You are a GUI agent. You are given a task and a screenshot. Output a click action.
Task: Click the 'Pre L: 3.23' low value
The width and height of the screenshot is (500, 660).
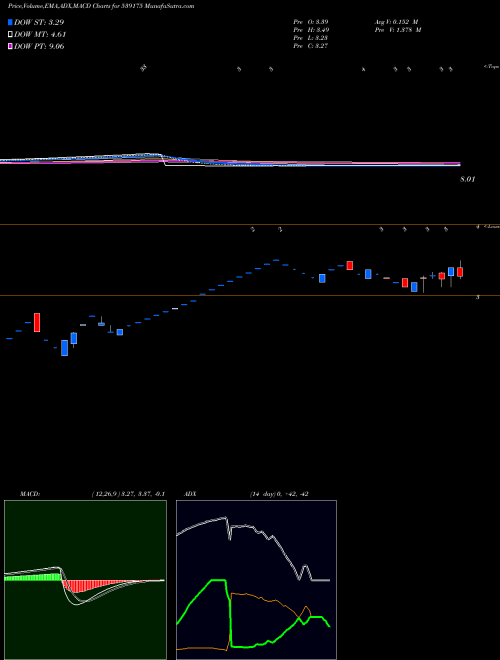(311, 38)
